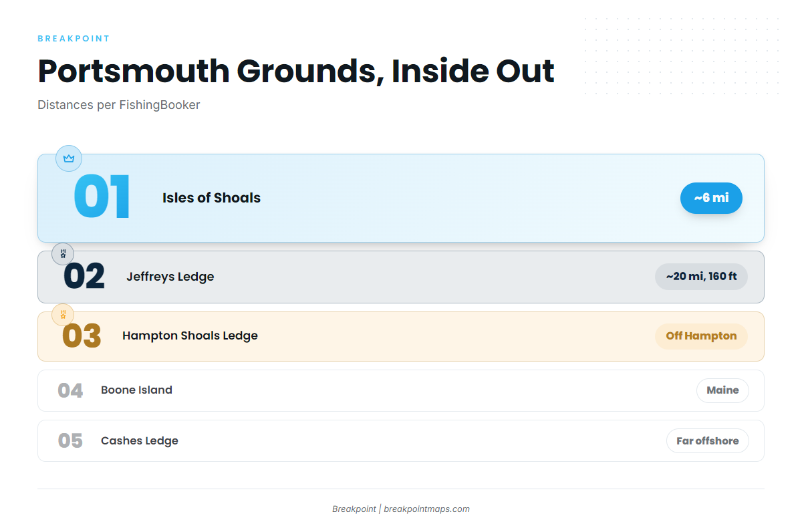Click the 04 rank number
This screenshot has height=532, width=802.
pos(70,390)
